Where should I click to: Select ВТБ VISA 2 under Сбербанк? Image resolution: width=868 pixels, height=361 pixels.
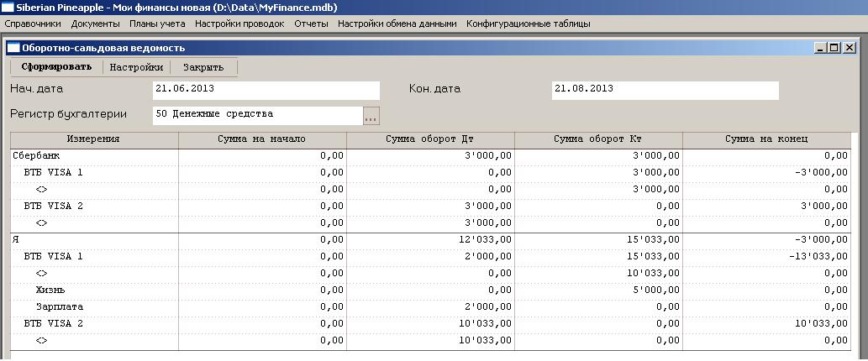(431, 207)
